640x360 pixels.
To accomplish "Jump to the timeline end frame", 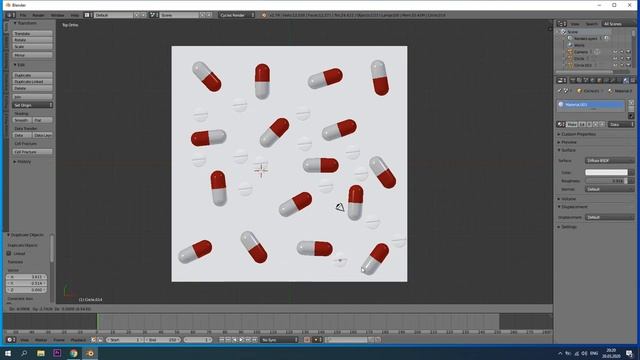I will click(x=254, y=340).
